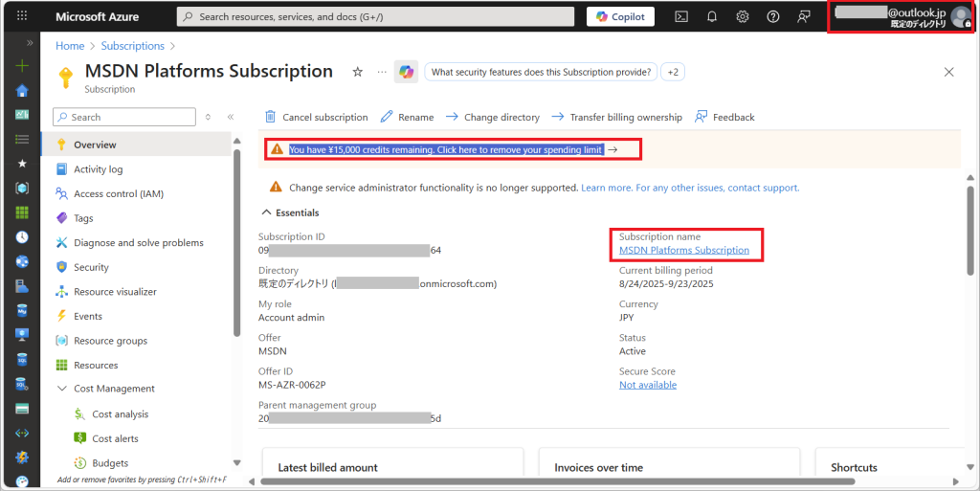Screen dimensions: 980x491
Task: Collapse the Cost Management menu group
Action: tap(62, 389)
